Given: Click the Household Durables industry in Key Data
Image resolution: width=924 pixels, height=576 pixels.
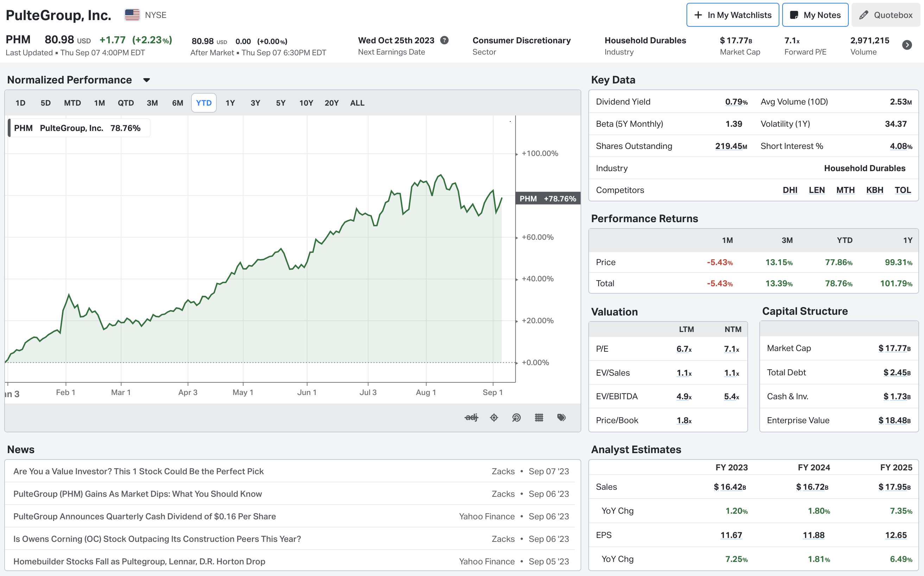Looking at the screenshot, I should tap(865, 168).
